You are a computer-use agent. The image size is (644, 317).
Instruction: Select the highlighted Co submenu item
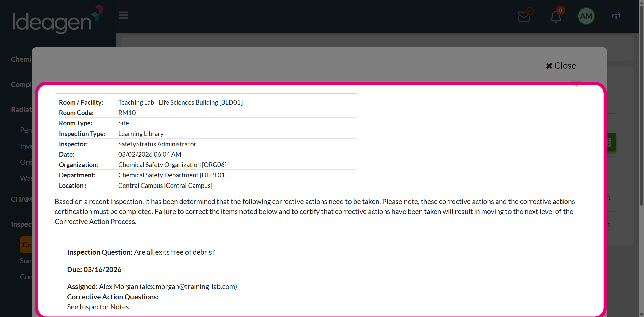pyautogui.click(x=26, y=245)
